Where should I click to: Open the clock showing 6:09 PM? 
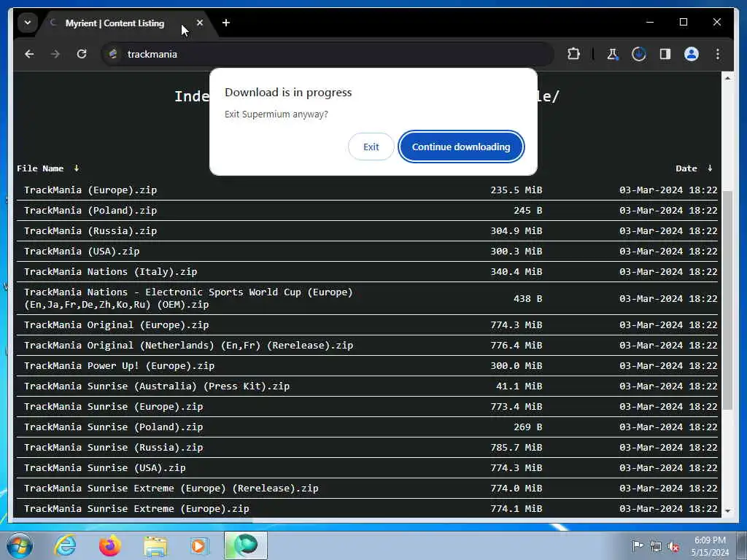point(710,546)
